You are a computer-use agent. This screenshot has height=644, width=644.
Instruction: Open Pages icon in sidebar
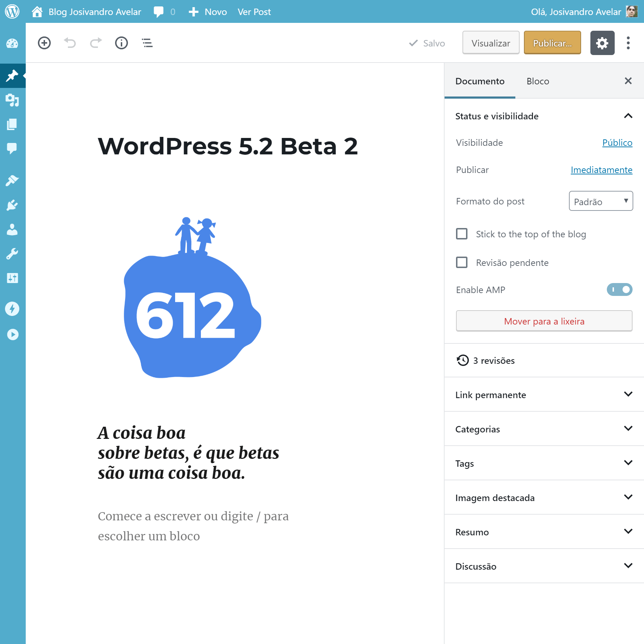12,124
